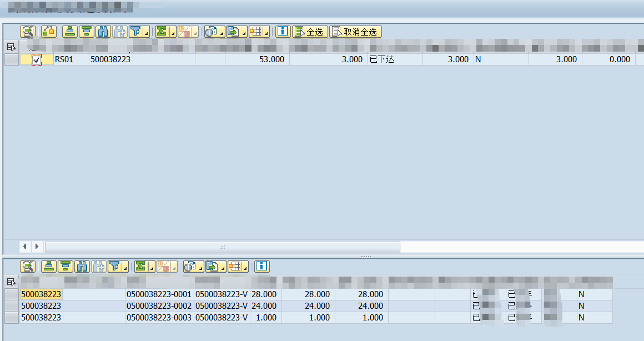Click cell 0500038223-0003 in lower grid
This screenshot has height=341, width=644.
coord(159,318)
